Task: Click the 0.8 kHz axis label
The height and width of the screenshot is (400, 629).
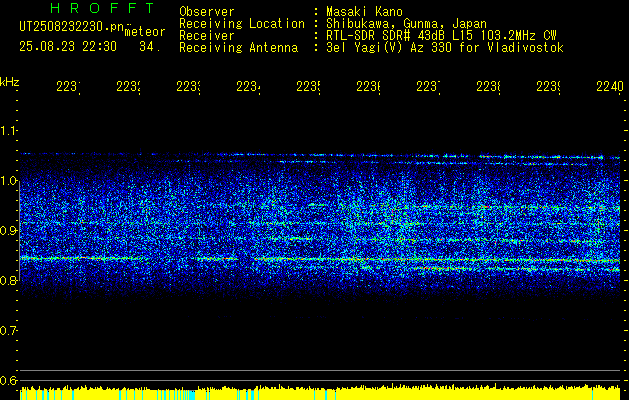Action: tap(8, 280)
